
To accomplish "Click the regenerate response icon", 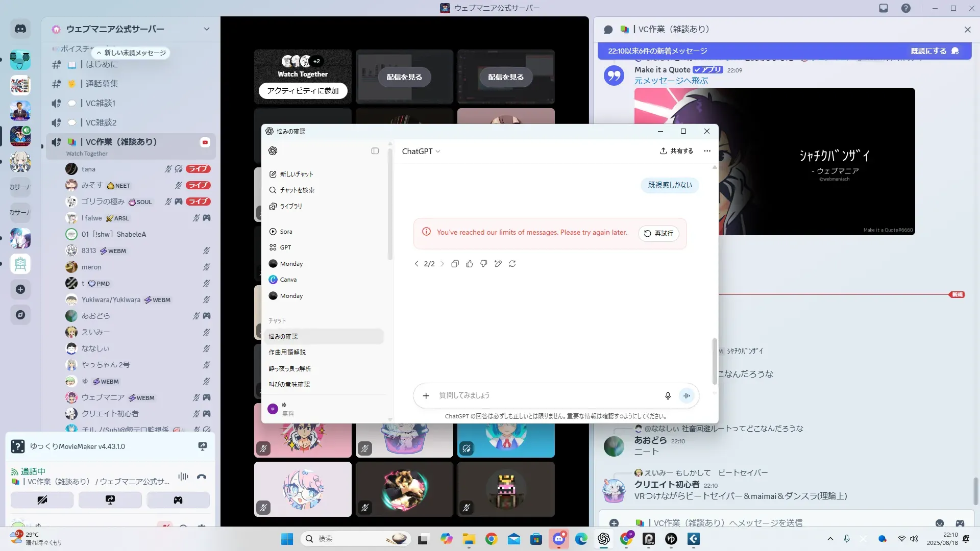I will (512, 264).
